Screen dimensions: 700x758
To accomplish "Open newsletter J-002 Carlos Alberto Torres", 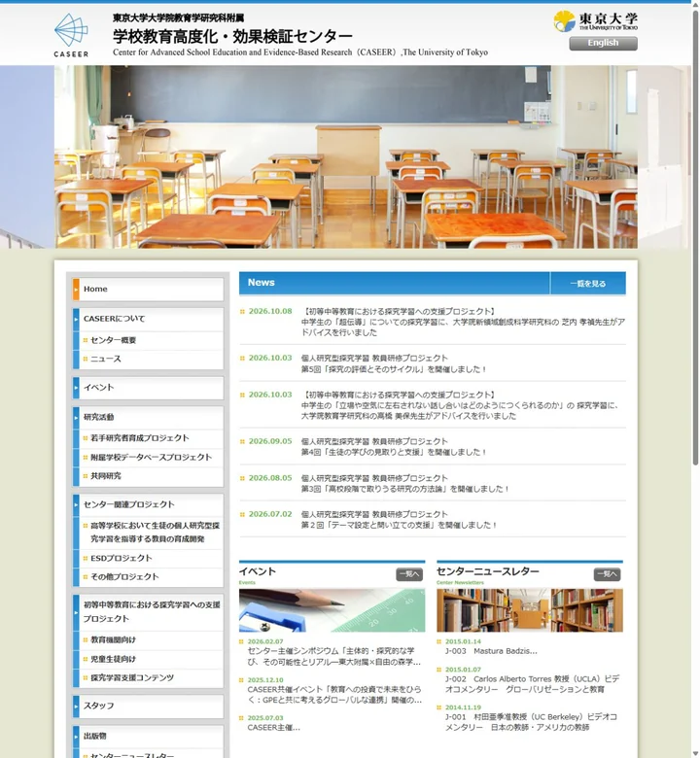I will (532, 684).
